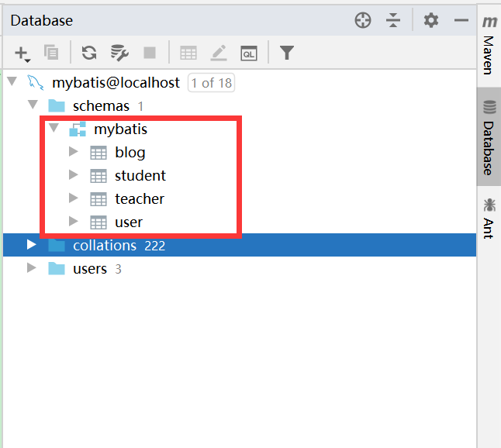Expand the blog table
This screenshot has height=448, width=501.
[x=74, y=151]
